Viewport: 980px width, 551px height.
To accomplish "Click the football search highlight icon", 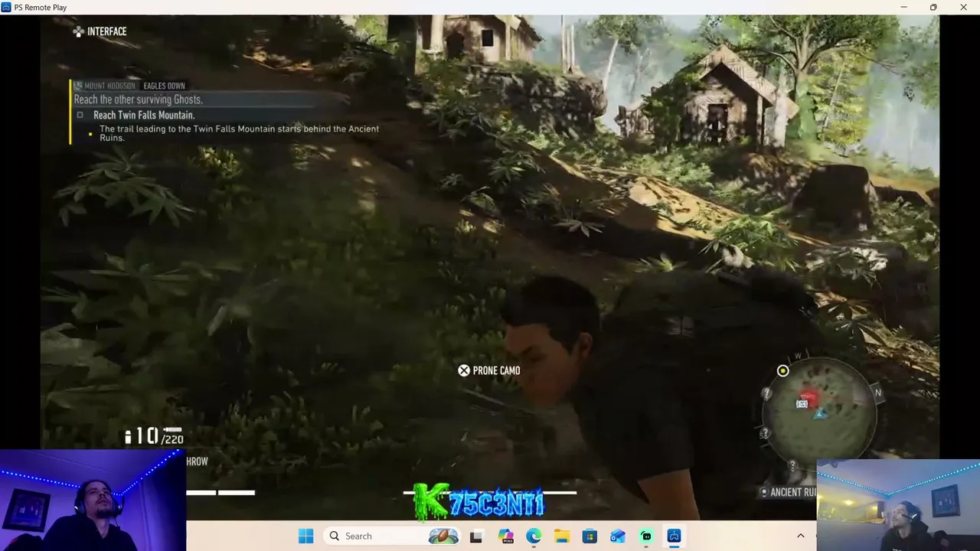I will [x=444, y=536].
